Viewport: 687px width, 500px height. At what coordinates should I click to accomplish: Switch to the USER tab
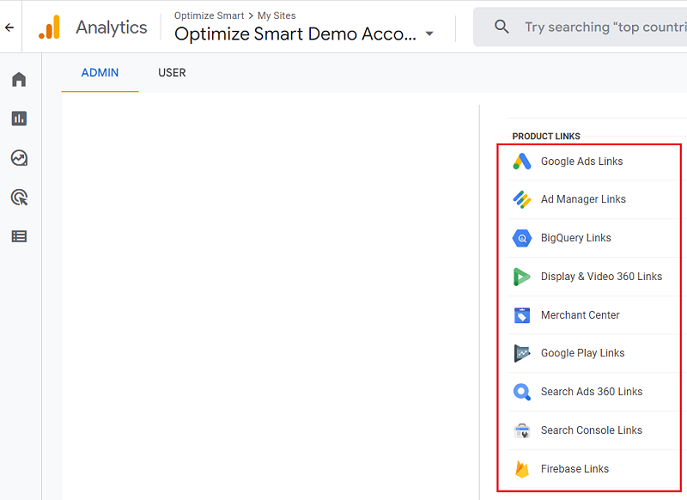point(172,73)
